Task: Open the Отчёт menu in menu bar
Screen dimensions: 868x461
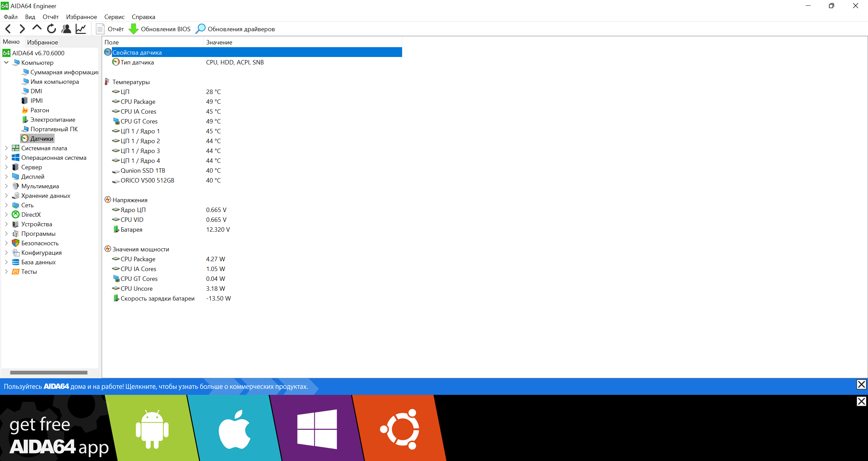Action: (x=51, y=17)
